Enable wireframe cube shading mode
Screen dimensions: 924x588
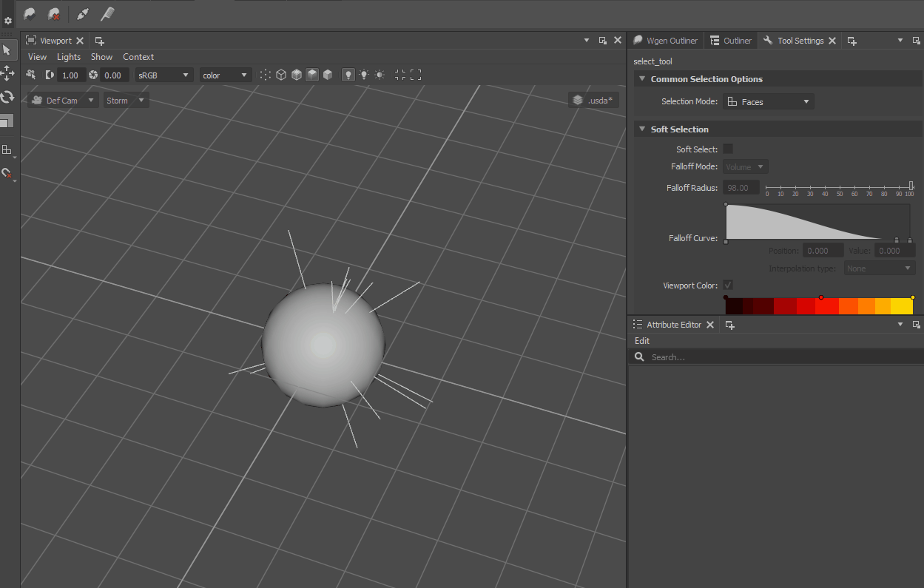click(x=281, y=75)
